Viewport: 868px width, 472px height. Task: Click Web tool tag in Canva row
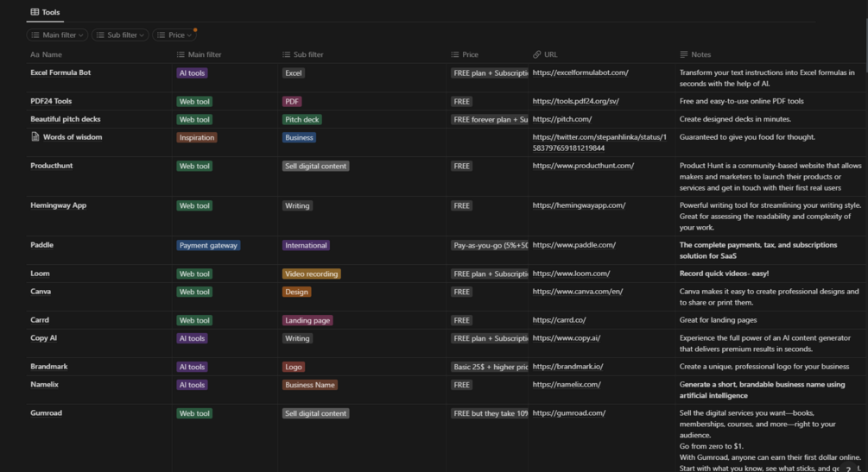click(194, 292)
